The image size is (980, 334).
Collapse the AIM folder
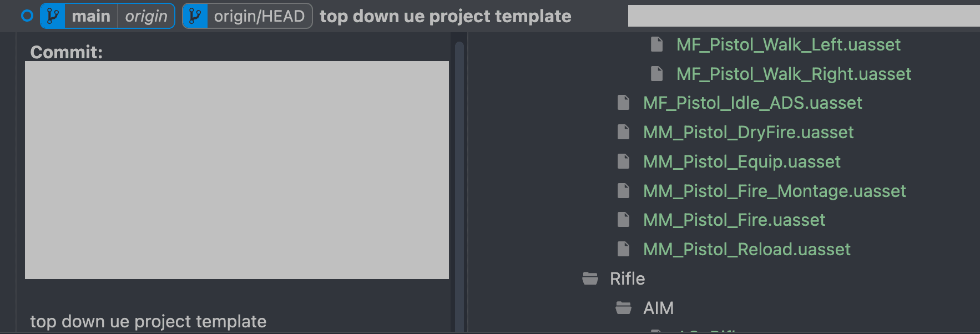click(x=623, y=308)
